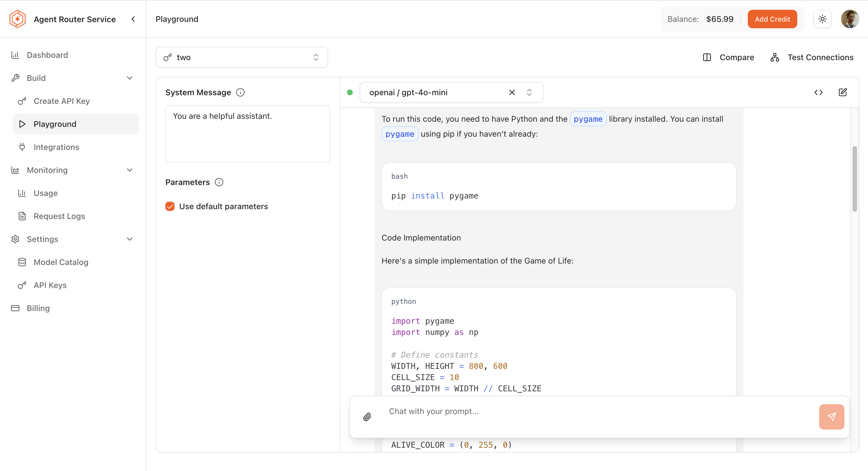Attach a file using the paperclip icon
The width and height of the screenshot is (868, 471).
point(367,417)
